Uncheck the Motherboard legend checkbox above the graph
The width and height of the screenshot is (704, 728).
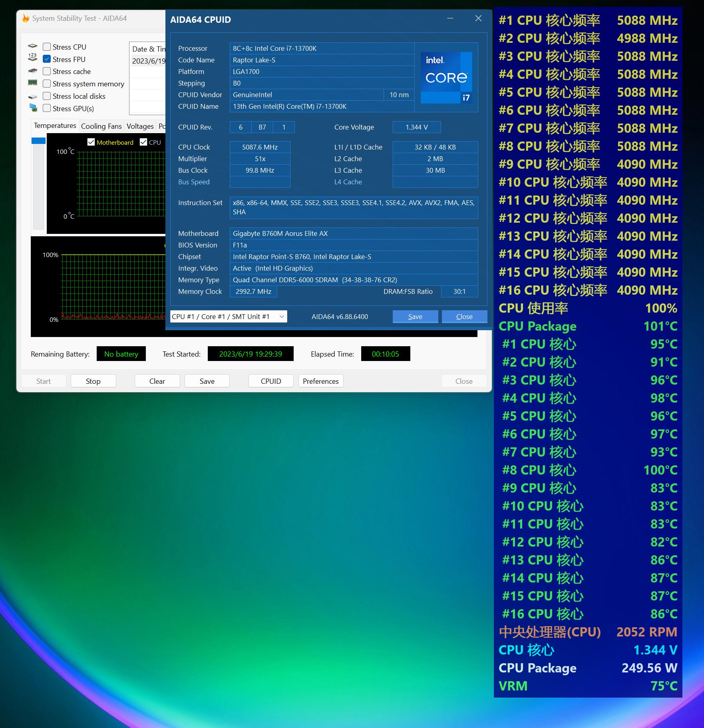91,142
